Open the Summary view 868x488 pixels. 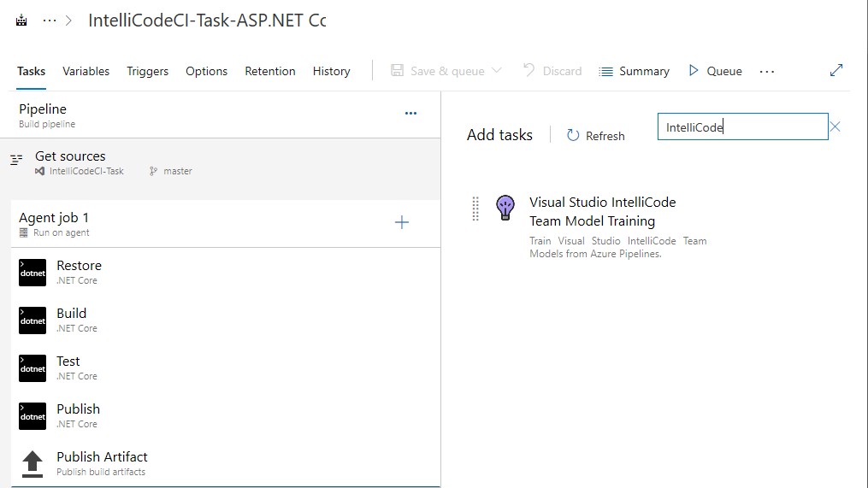644,71
